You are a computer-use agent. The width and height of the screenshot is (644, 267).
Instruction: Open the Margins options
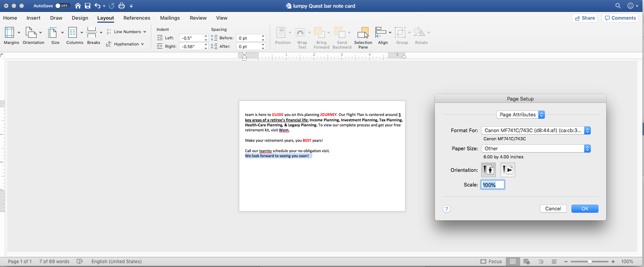(10, 33)
